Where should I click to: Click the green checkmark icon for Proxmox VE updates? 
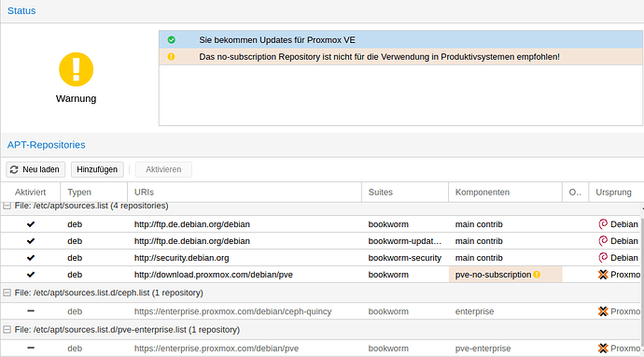tap(172, 40)
